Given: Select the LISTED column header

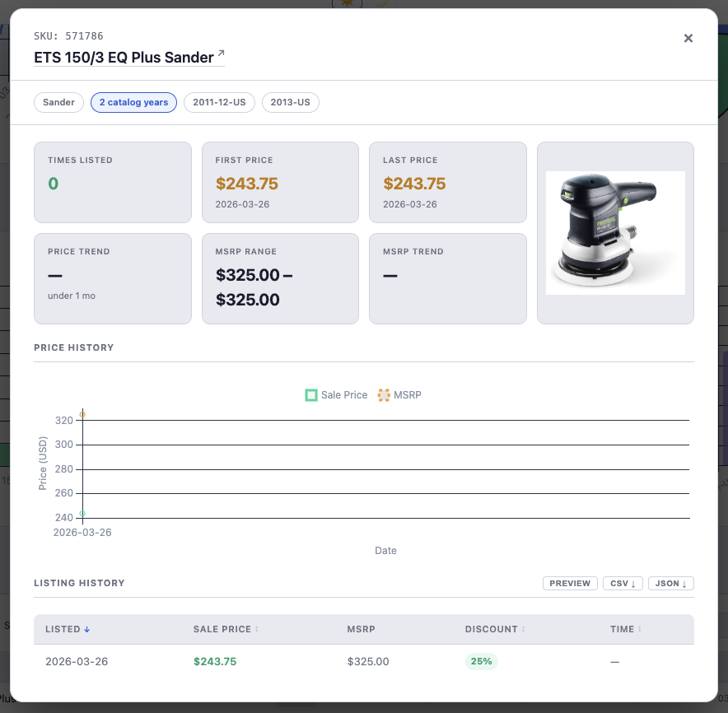Looking at the screenshot, I should coord(68,629).
